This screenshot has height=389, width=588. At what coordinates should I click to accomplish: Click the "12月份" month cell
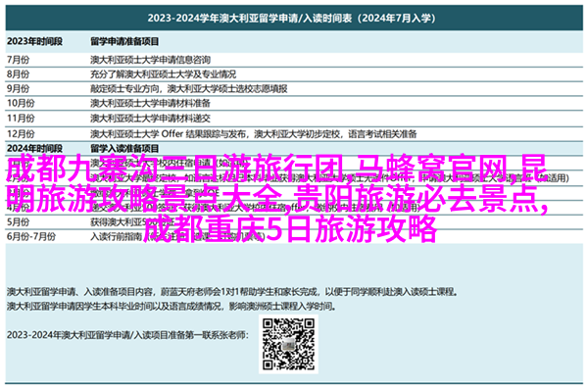(x=21, y=134)
